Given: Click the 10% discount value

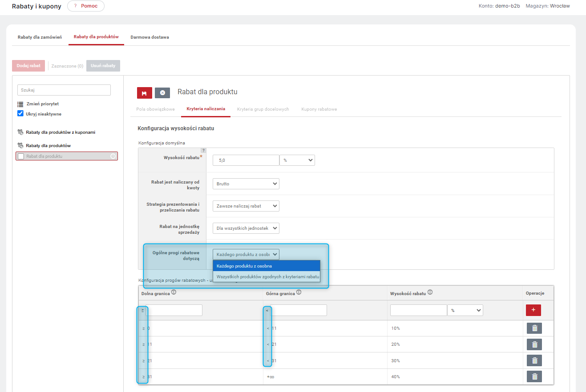Looking at the screenshot, I should pyautogui.click(x=396, y=328).
